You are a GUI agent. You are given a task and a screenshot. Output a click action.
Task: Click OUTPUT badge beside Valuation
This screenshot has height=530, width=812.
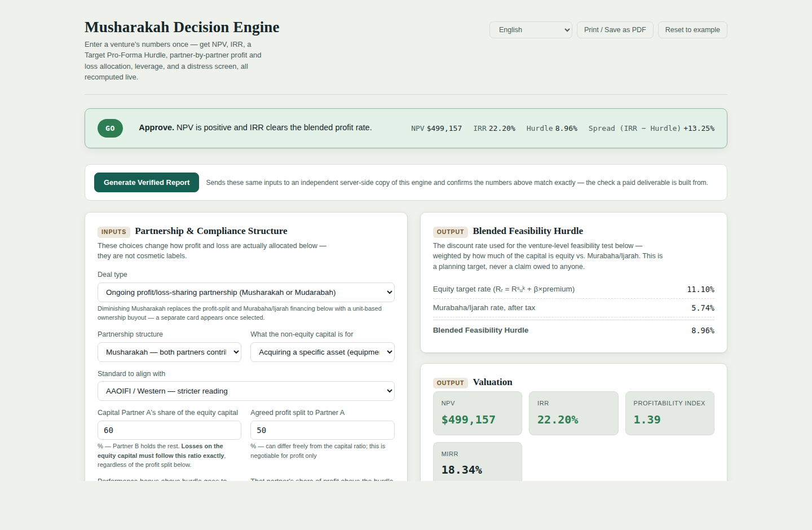click(450, 383)
